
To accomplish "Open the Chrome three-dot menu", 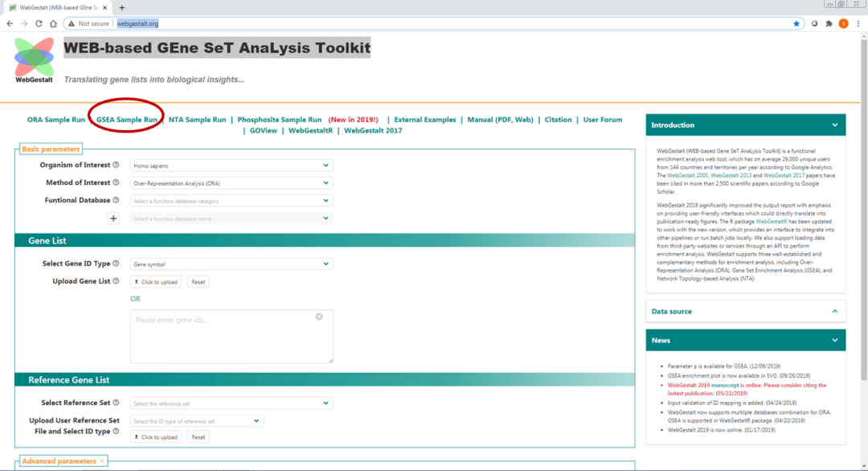I will (x=858, y=23).
